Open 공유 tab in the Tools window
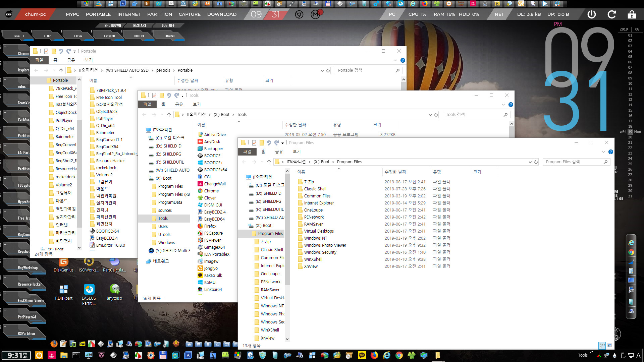Screen dimensions: 644x362 (x=179, y=104)
